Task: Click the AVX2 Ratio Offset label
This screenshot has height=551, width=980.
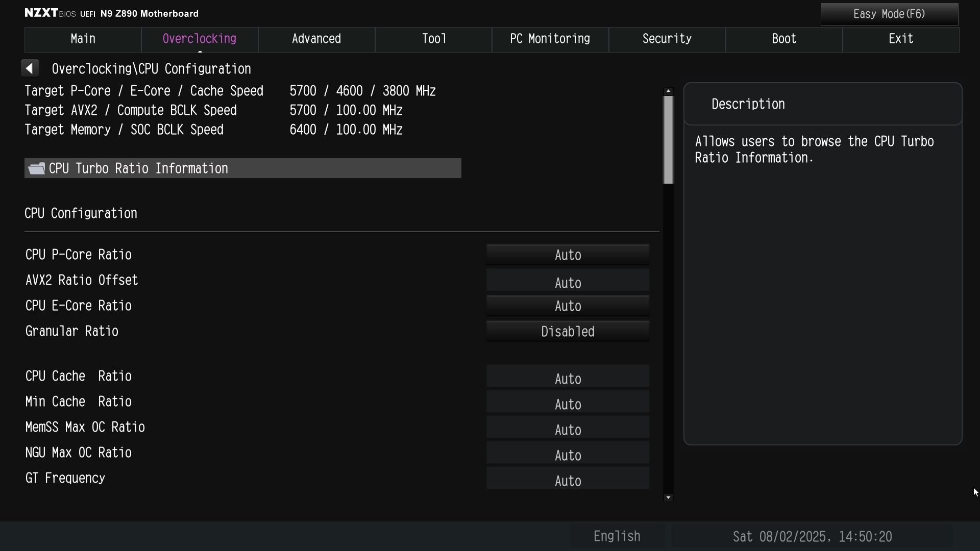Action: point(82,280)
